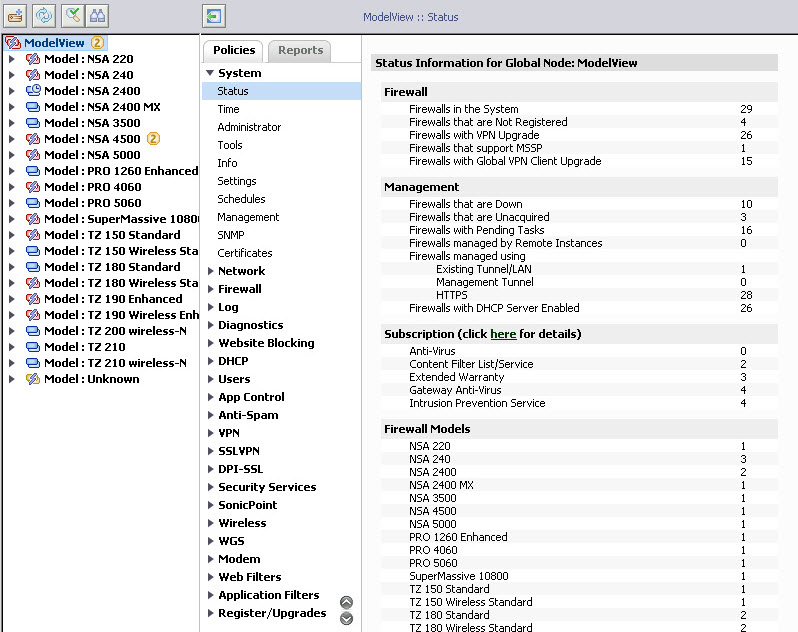Viewport: 798px width, 632px height.
Task: Open the Info menu item
Action: [227, 163]
